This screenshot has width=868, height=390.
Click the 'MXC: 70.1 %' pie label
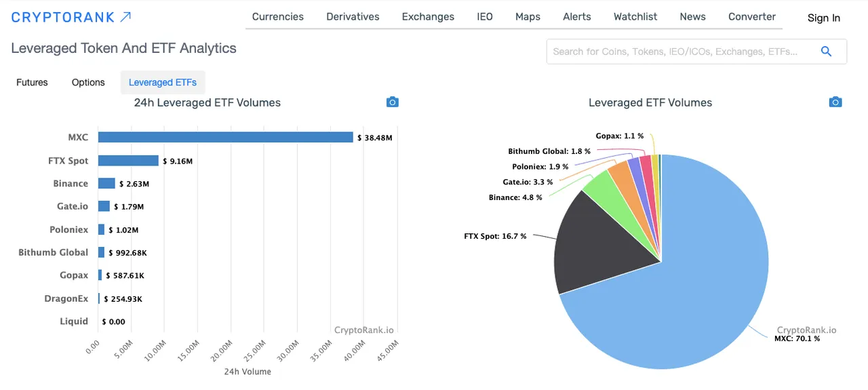coord(797,338)
